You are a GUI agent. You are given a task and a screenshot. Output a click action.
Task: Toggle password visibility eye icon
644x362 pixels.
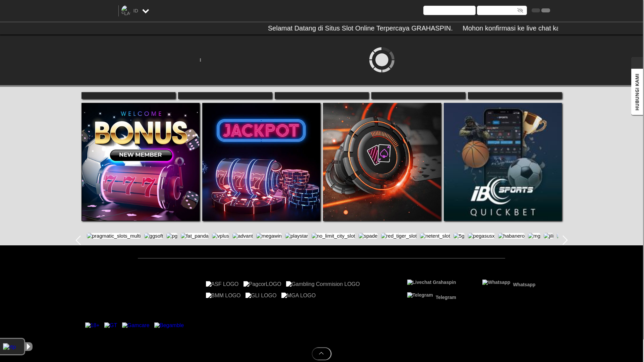(x=520, y=10)
